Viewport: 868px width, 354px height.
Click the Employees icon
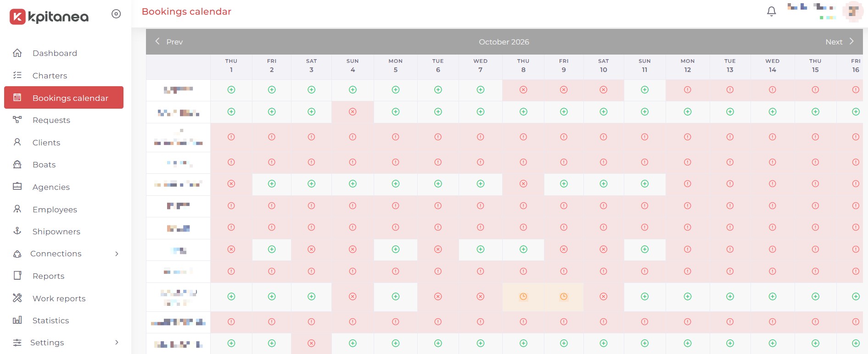[17, 209]
